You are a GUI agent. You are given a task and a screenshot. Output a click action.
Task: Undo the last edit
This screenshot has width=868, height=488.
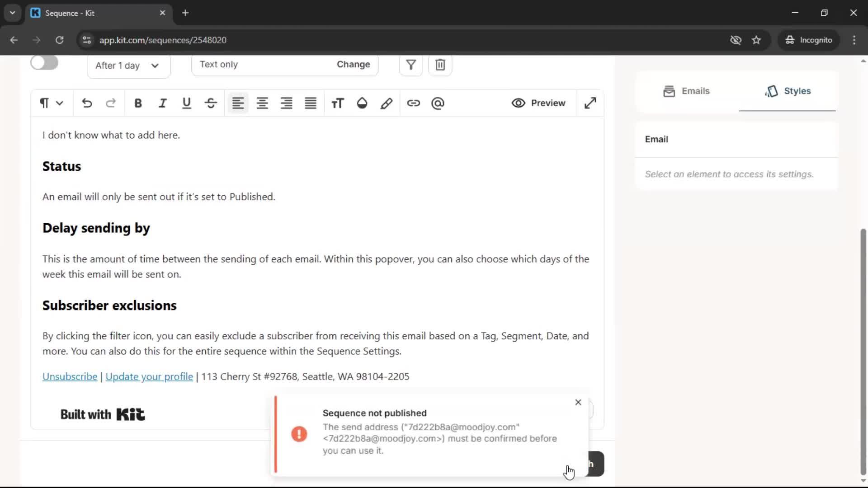pyautogui.click(x=86, y=103)
